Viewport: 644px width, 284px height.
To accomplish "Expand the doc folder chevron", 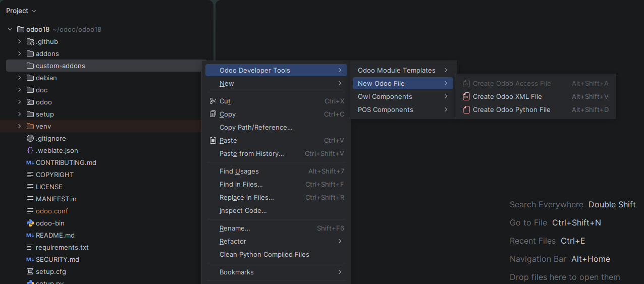I will point(20,90).
